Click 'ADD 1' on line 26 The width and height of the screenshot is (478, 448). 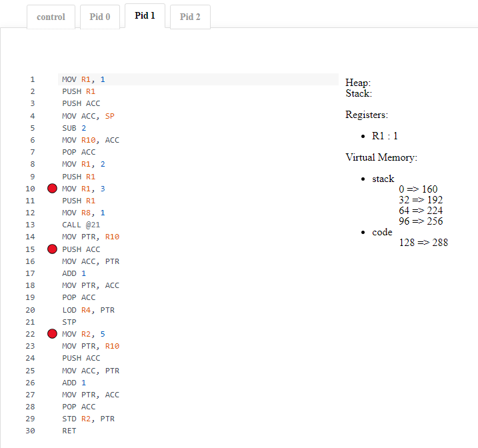pyautogui.click(x=74, y=383)
